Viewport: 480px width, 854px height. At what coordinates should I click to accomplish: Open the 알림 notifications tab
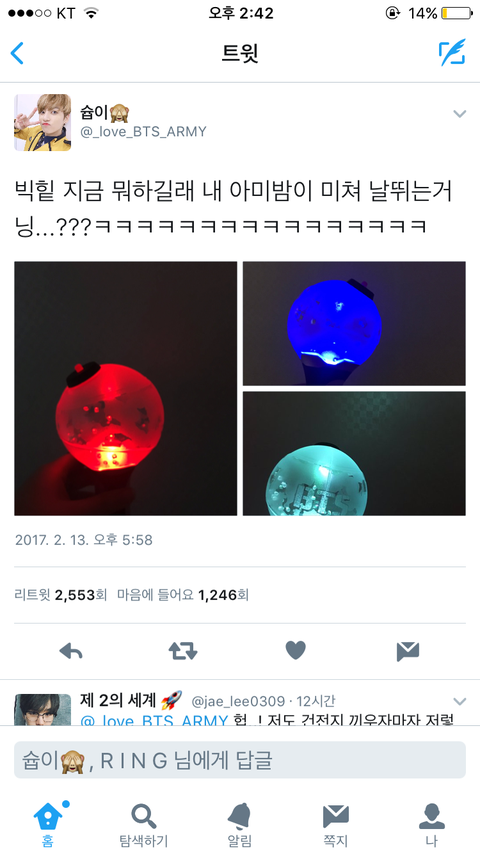click(240, 825)
